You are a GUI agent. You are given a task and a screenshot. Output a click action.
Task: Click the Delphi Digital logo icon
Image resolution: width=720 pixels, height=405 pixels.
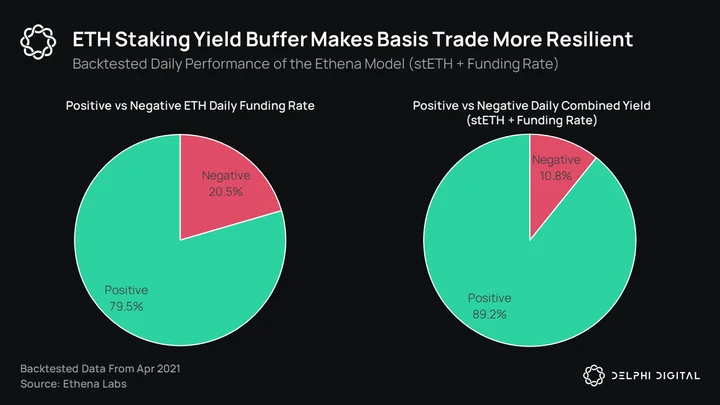(594, 376)
